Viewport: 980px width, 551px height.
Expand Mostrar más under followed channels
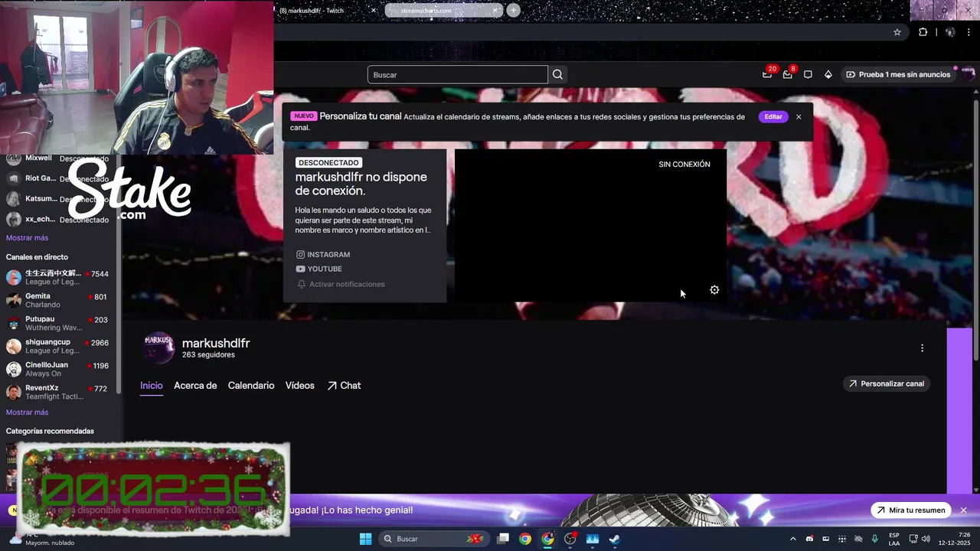27,238
